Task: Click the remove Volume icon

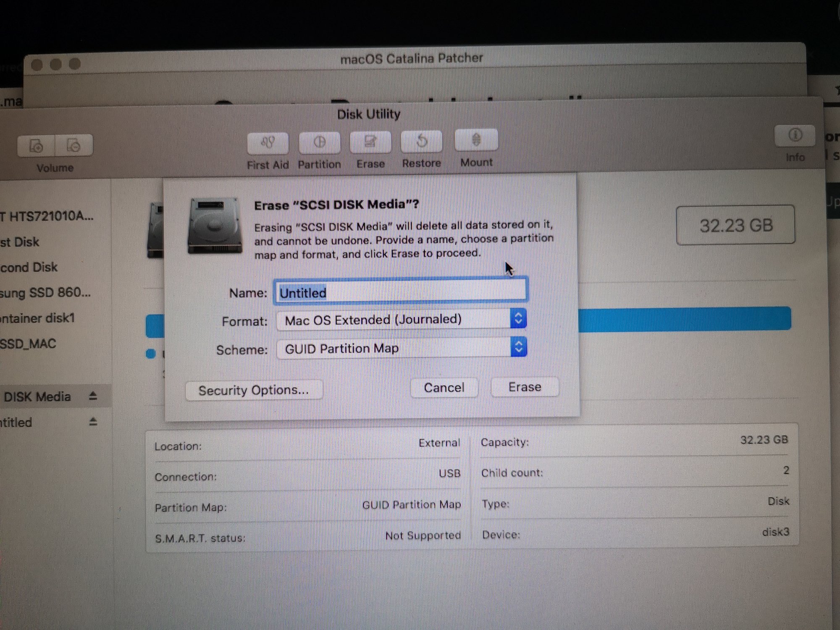Action: pyautogui.click(x=73, y=146)
